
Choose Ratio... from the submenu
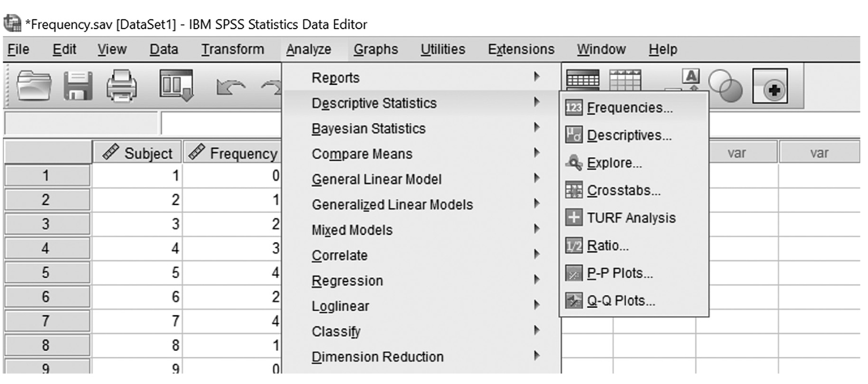coord(634,246)
